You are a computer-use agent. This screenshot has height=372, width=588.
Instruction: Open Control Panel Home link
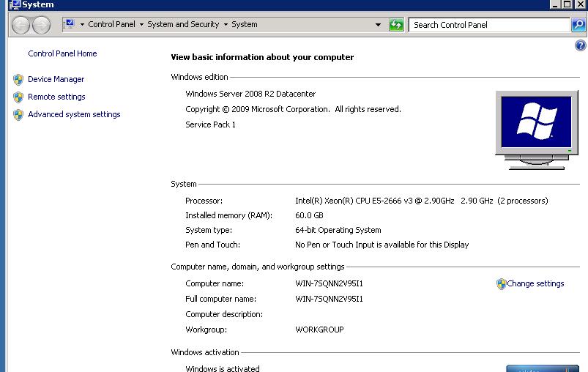tap(62, 53)
